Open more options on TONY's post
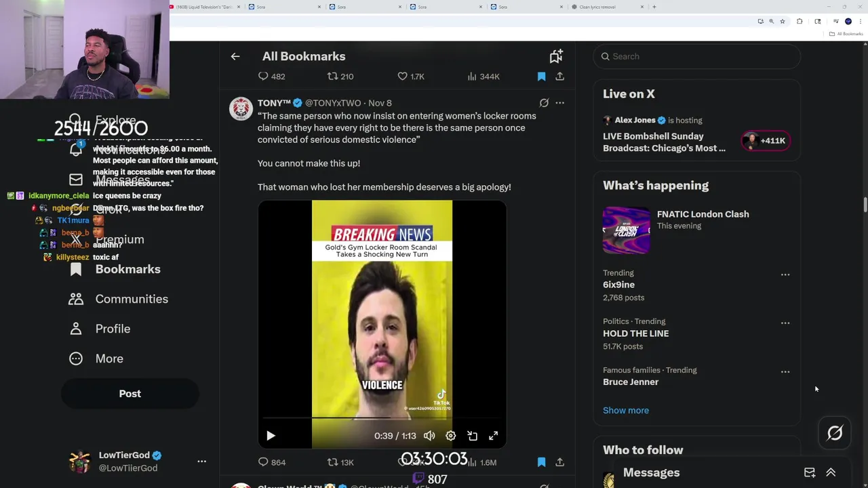 coord(559,103)
